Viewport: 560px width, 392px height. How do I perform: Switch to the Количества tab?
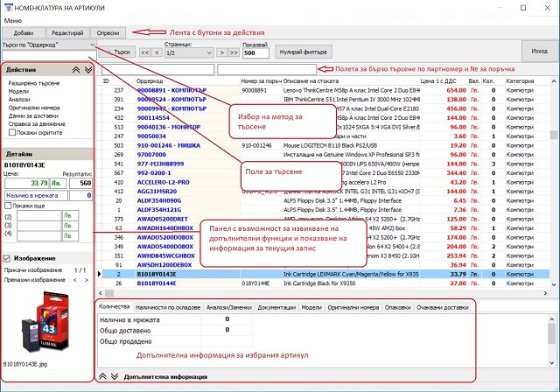tap(115, 306)
